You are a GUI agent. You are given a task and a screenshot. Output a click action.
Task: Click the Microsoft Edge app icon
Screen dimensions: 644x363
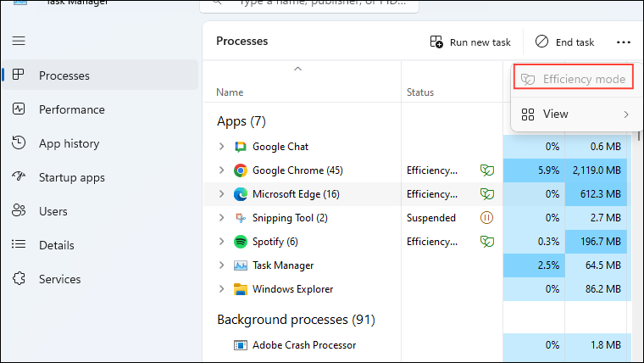[241, 194]
